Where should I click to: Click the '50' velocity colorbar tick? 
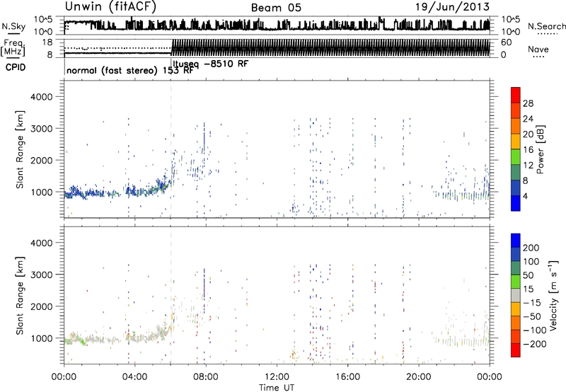tap(528, 275)
